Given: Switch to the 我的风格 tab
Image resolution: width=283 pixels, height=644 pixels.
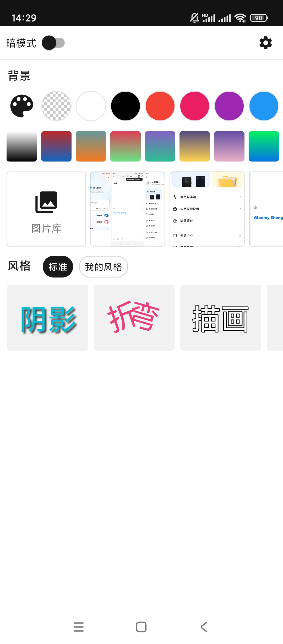Looking at the screenshot, I should [x=104, y=267].
